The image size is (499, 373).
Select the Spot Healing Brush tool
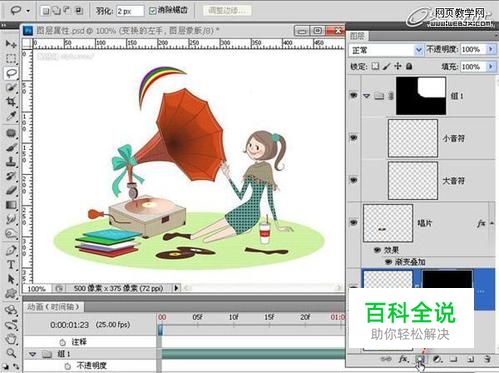pos(11,133)
